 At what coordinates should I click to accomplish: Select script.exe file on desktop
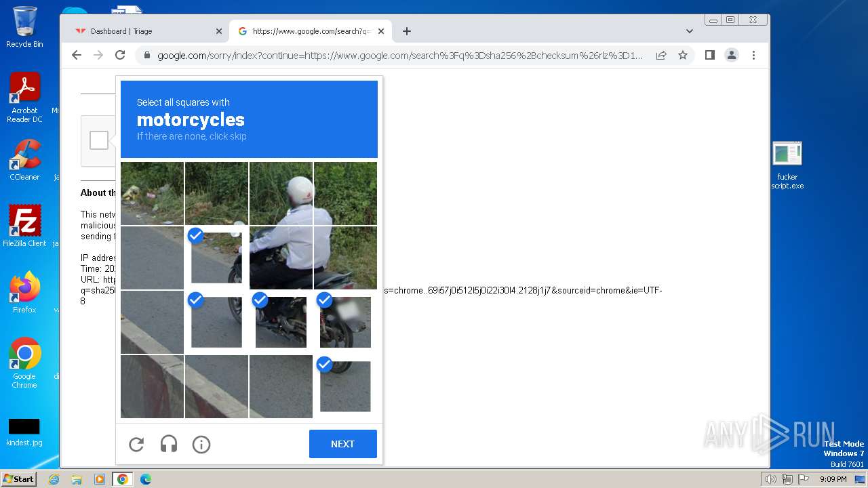(x=787, y=165)
